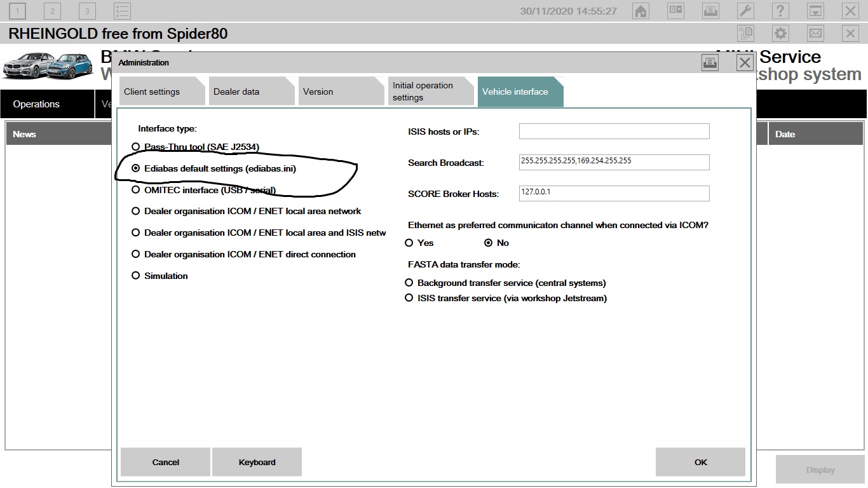
Task: Click the Search Broadcast input field
Action: (x=614, y=162)
